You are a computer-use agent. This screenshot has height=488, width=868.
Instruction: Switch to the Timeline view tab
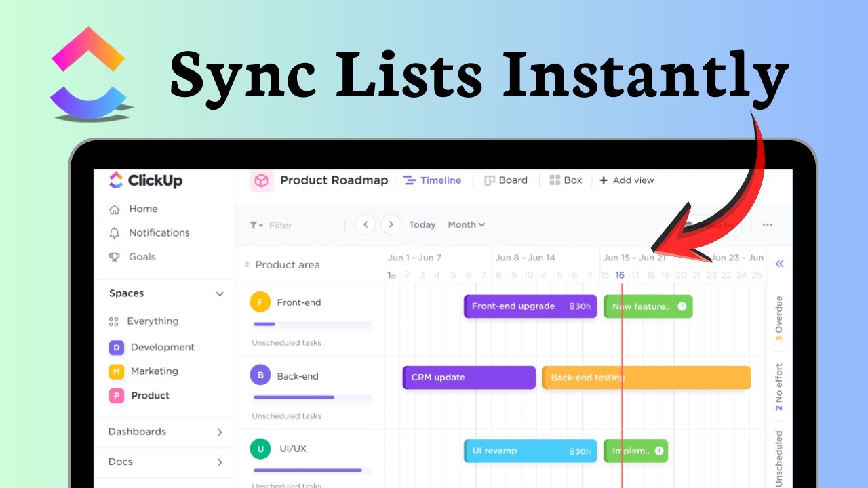coord(432,180)
